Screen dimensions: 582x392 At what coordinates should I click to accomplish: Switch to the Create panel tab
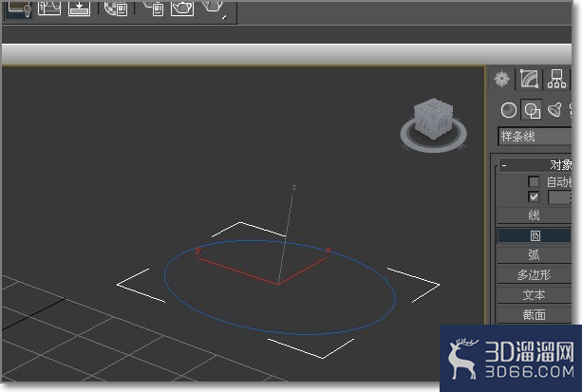(x=501, y=79)
